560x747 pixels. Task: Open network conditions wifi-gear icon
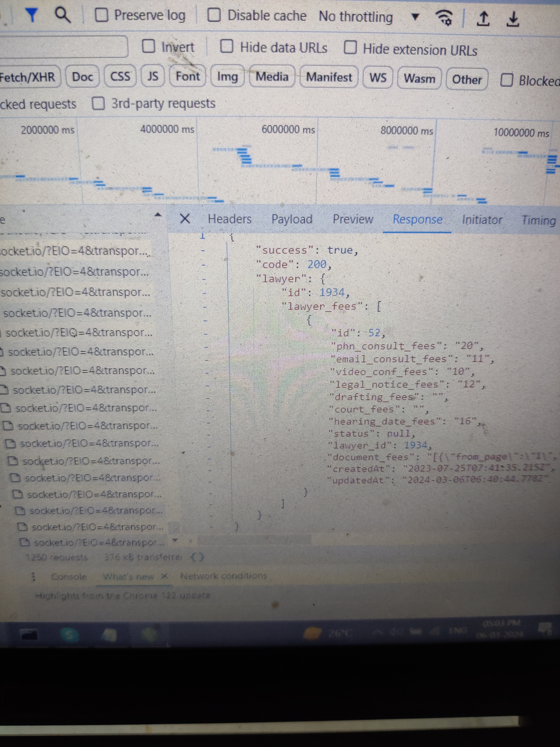444,17
